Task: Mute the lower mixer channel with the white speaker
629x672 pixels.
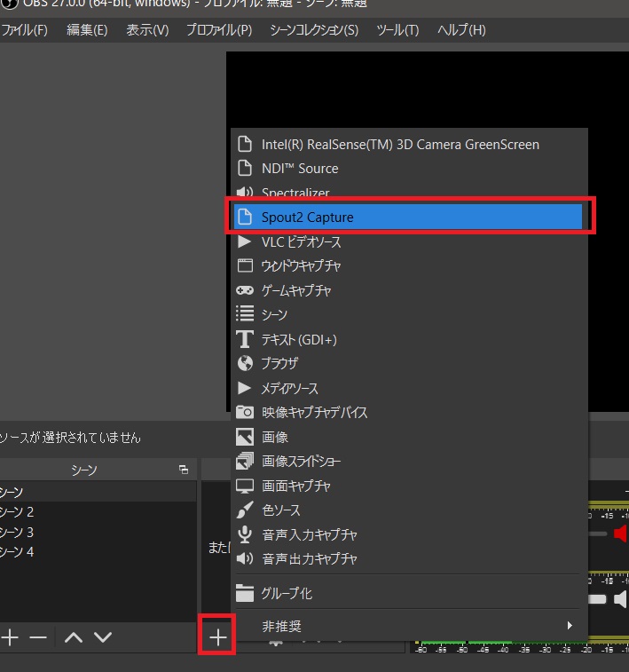Action: pos(621,599)
